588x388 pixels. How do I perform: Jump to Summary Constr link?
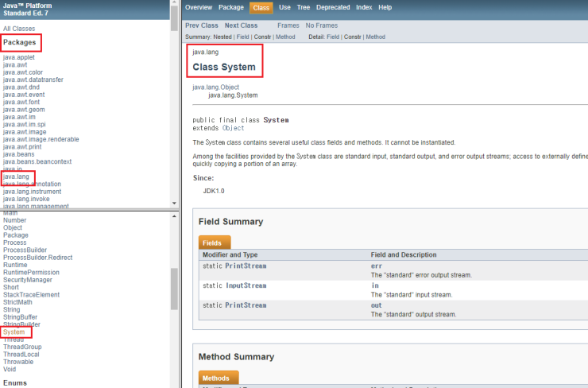click(262, 37)
